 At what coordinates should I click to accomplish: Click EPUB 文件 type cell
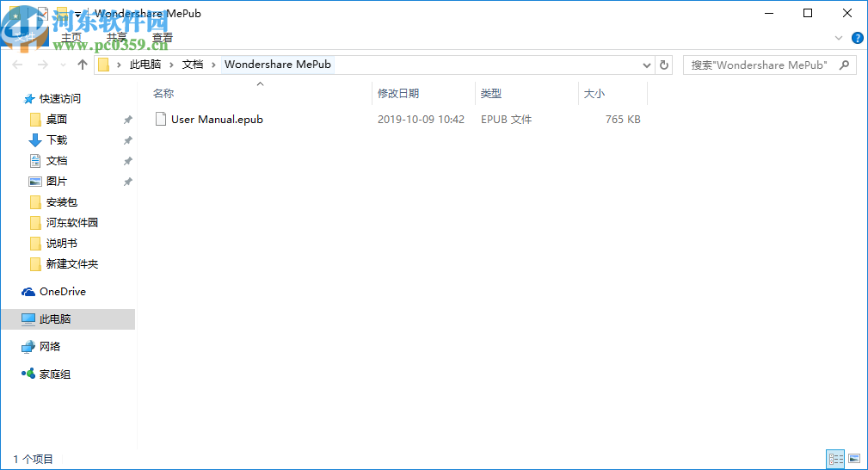click(506, 119)
